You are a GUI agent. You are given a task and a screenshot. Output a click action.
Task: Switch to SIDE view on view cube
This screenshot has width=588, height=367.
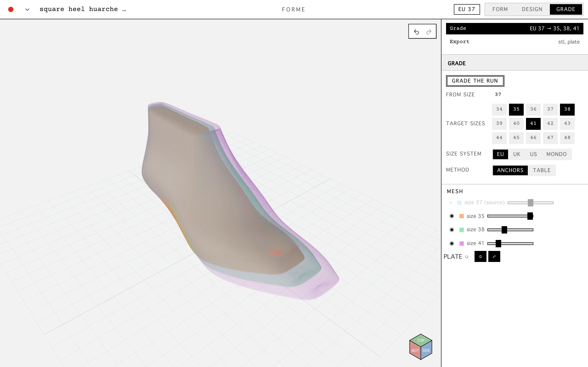click(427, 350)
